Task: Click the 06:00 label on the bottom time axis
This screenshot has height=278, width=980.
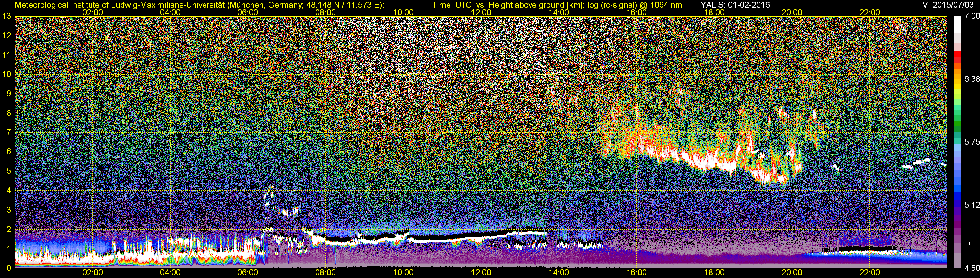Action: point(248,273)
